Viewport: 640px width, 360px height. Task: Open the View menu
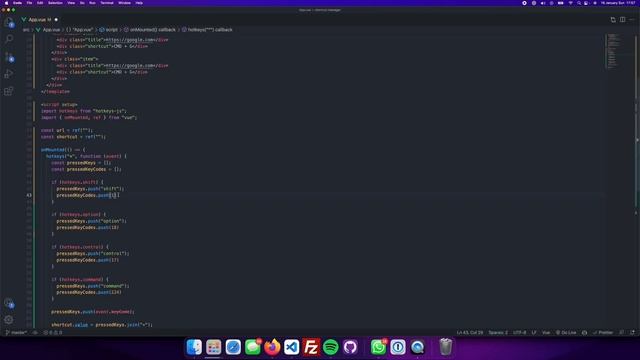coord(71,3)
